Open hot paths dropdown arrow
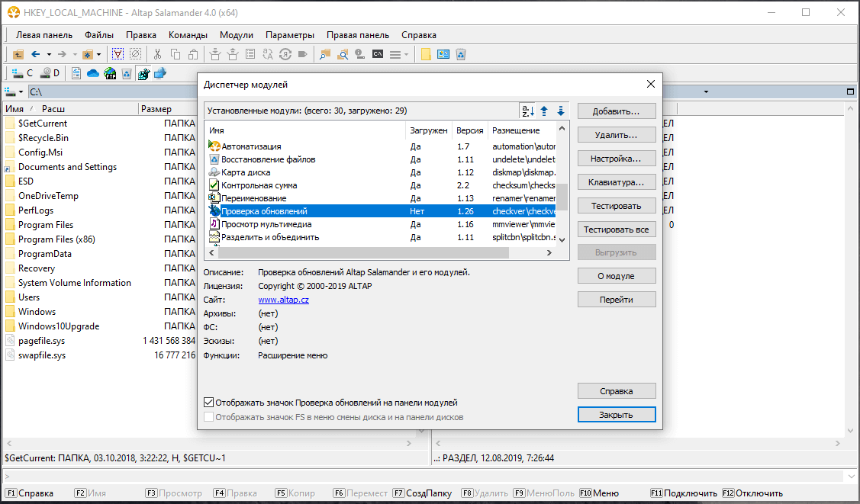The height and width of the screenshot is (504, 860). point(98,54)
